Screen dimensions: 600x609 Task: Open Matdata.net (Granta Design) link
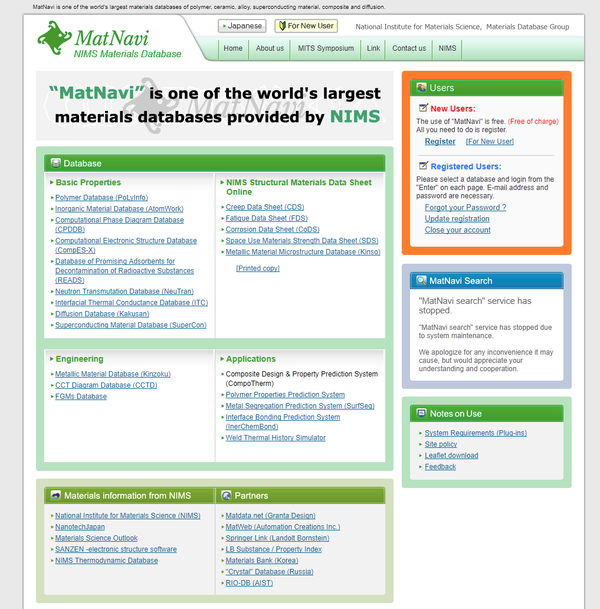tap(270, 516)
